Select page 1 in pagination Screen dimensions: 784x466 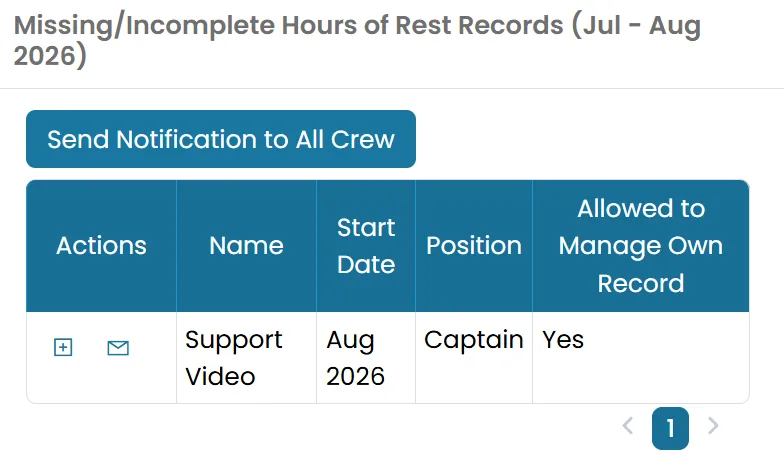point(670,428)
